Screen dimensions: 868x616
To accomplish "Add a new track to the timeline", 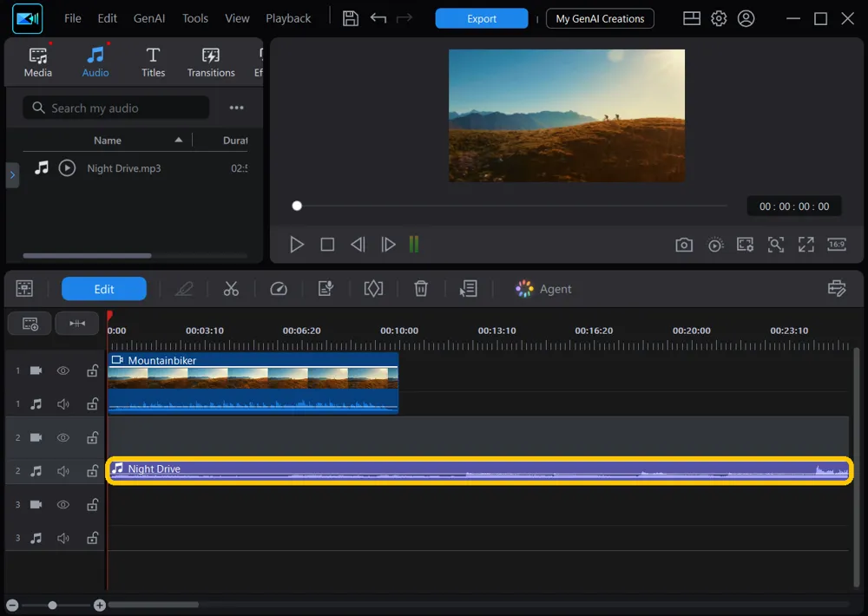I will pos(30,324).
